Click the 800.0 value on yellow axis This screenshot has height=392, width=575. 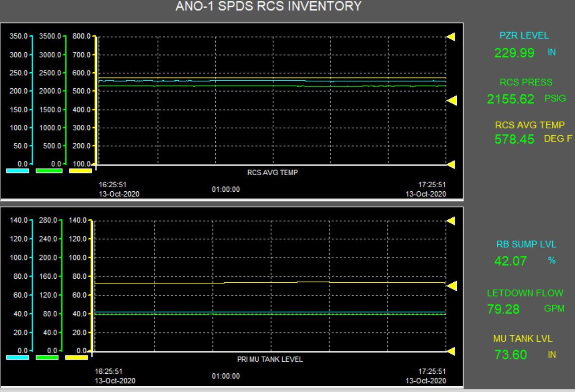point(81,36)
